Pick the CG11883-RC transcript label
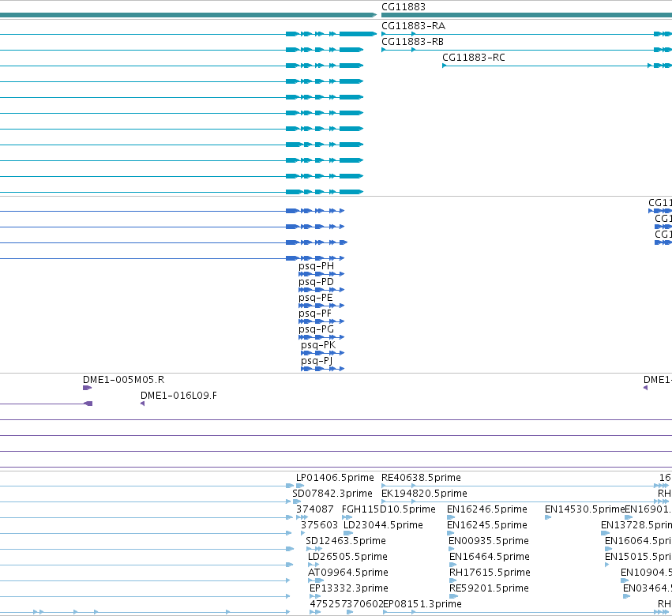The width and height of the screenshot is (672, 616). pos(474,58)
